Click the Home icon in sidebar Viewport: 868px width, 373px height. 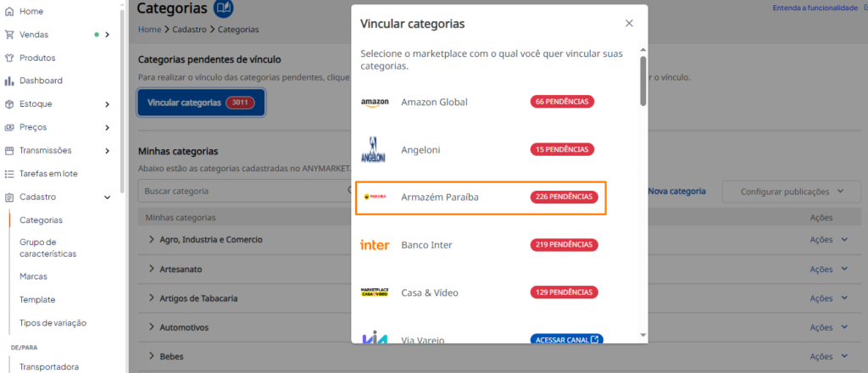pos(8,11)
